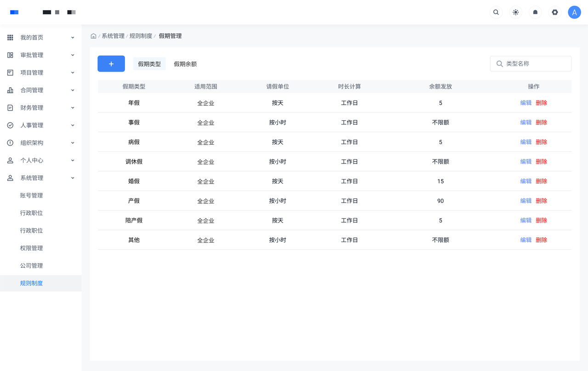
Task: Expand the 审批管理 menu chevron
Action: [x=73, y=55]
